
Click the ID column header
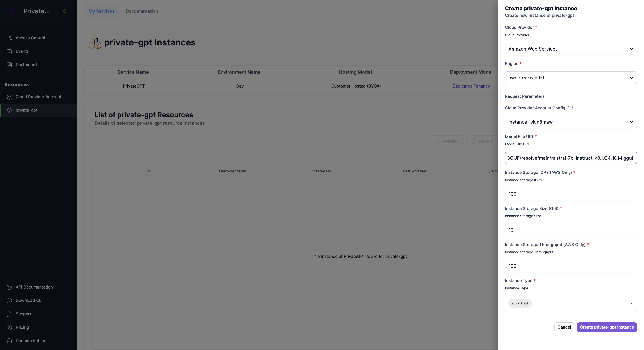[148, 171]
